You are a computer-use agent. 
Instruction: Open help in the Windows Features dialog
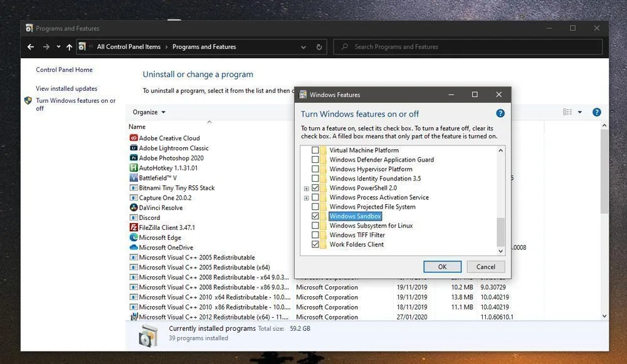click(x=500, y=113)
